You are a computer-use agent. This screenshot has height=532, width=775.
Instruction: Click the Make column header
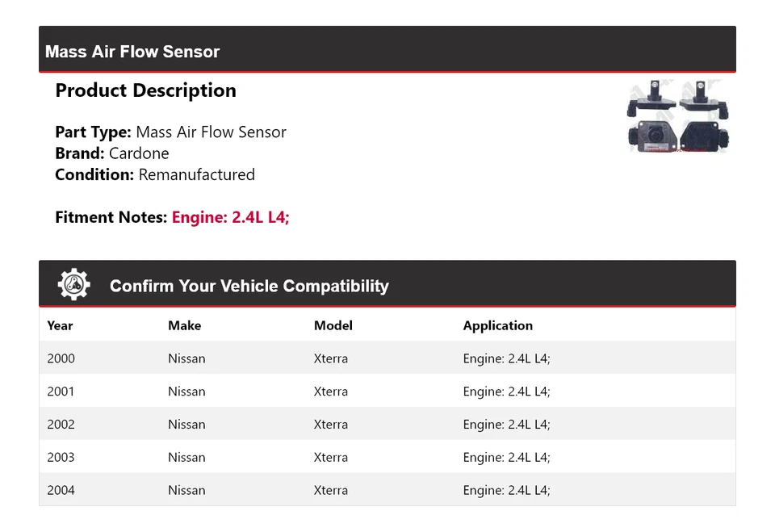coord(184,325)
